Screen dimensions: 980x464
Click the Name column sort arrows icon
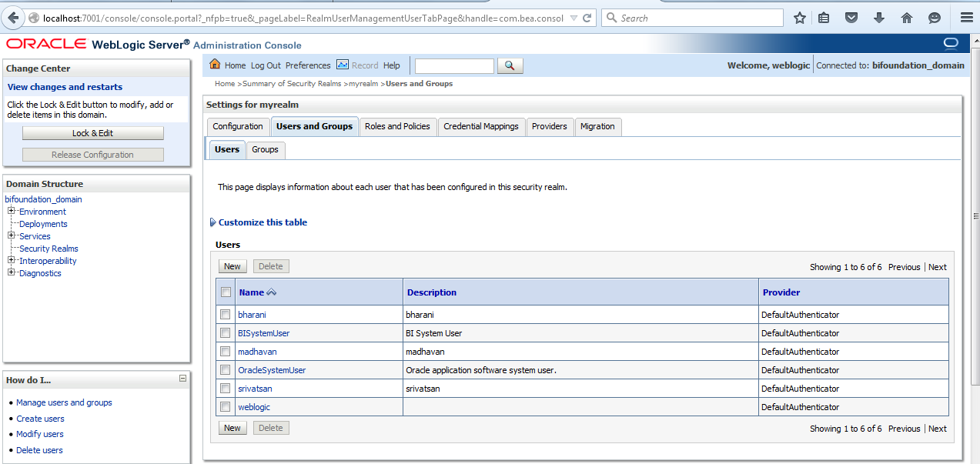click(x=271, y=292)
